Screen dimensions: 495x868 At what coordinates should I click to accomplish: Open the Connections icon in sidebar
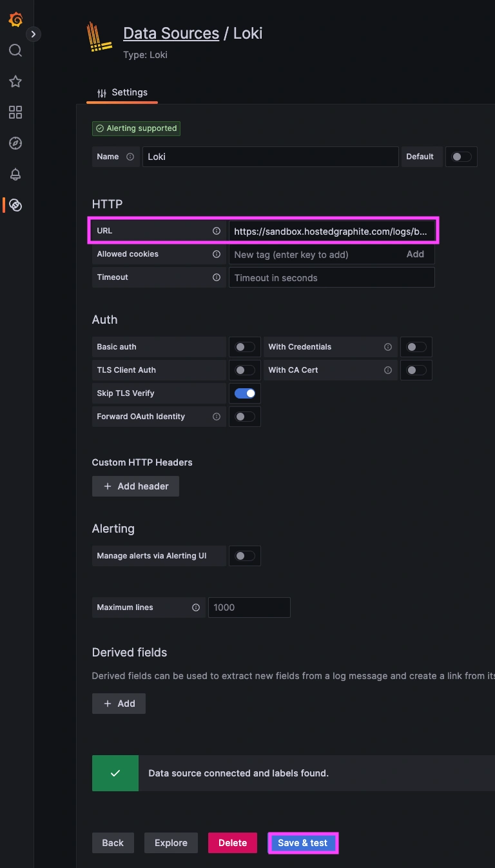[15, 205]
